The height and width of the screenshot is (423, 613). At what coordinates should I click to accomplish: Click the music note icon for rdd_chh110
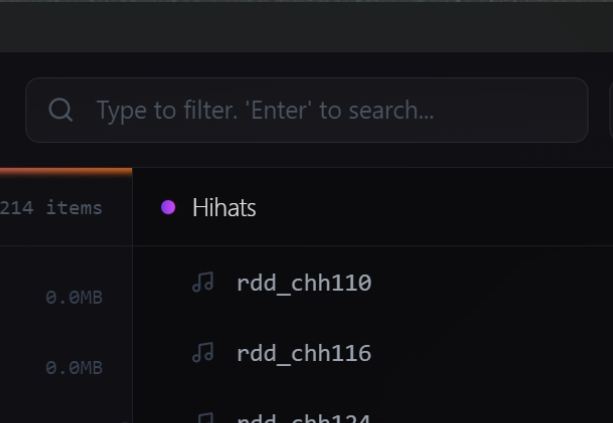pos(203,283)
